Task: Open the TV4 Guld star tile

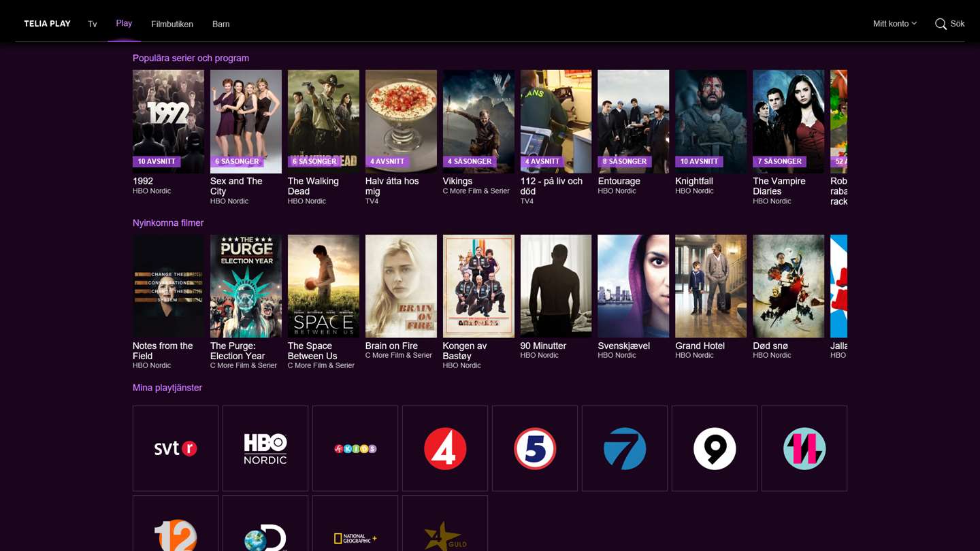Action: click(445, 523)
